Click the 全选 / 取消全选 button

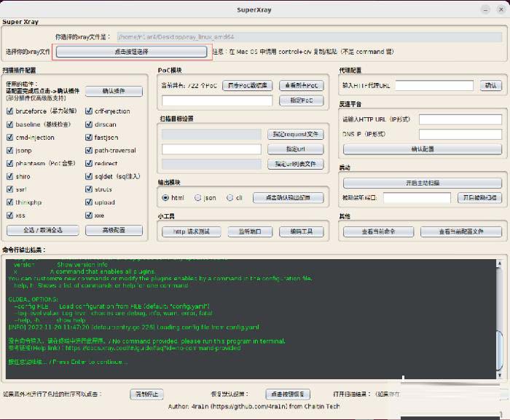(42, 230)
